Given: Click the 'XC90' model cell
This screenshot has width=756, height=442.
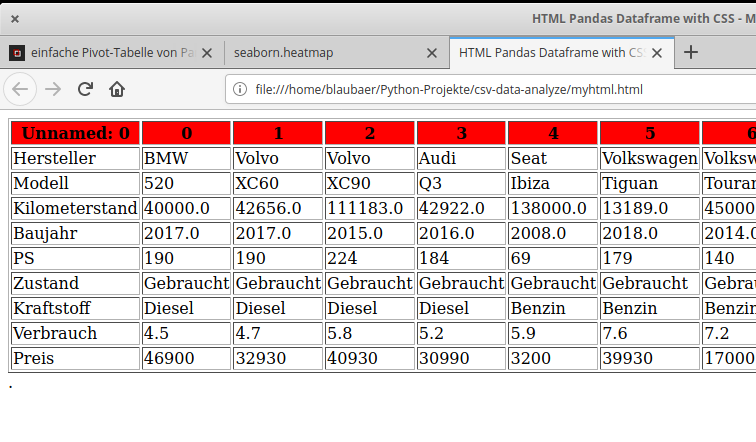Looking at the screenshot, I should (x=370, y=183).
